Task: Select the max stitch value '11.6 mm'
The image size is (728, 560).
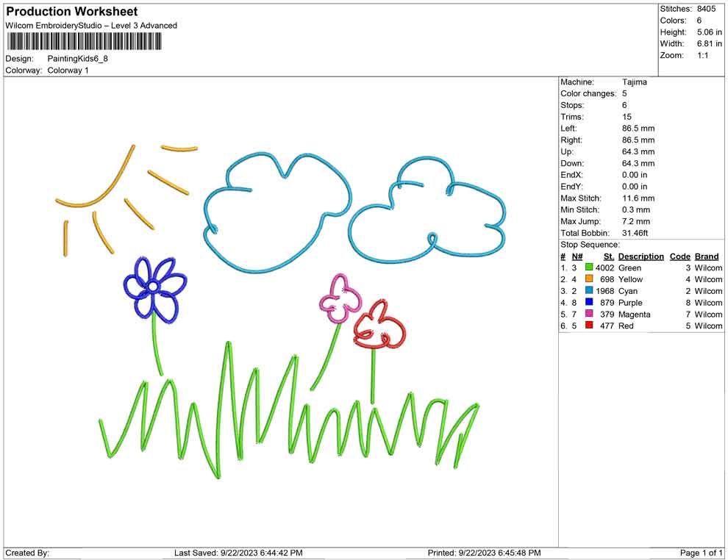Action: [x=638, y=198]
